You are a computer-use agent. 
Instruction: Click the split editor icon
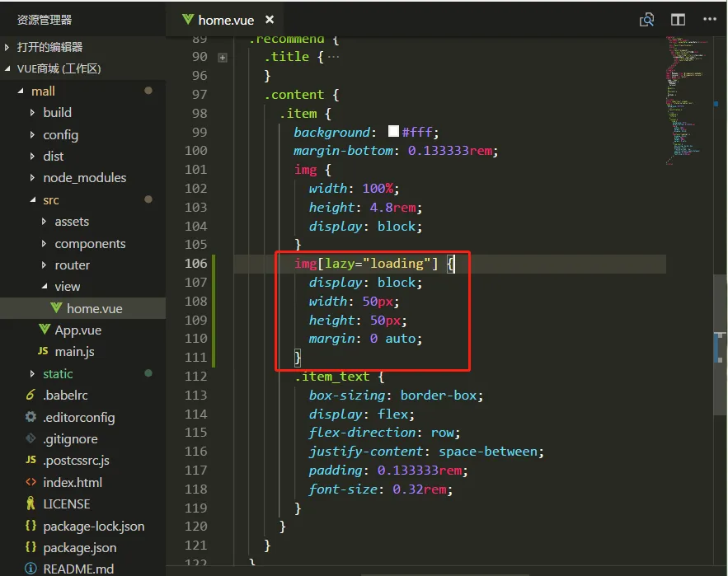click(678, 20)
